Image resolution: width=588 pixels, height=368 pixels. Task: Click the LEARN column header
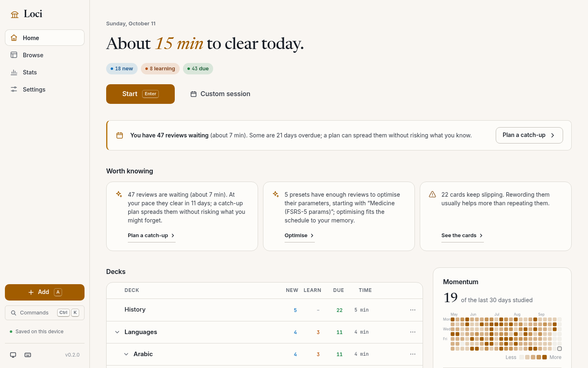[x=312, y=290]
